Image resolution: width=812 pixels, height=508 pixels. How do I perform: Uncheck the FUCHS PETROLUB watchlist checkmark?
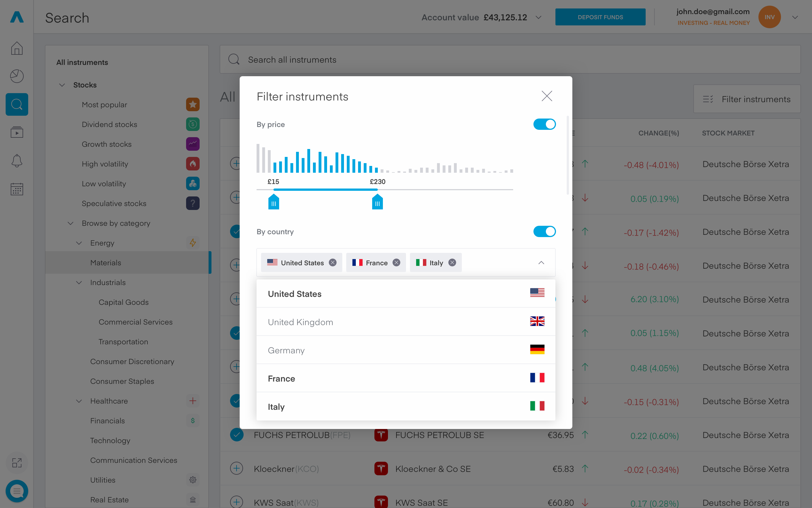237,435
